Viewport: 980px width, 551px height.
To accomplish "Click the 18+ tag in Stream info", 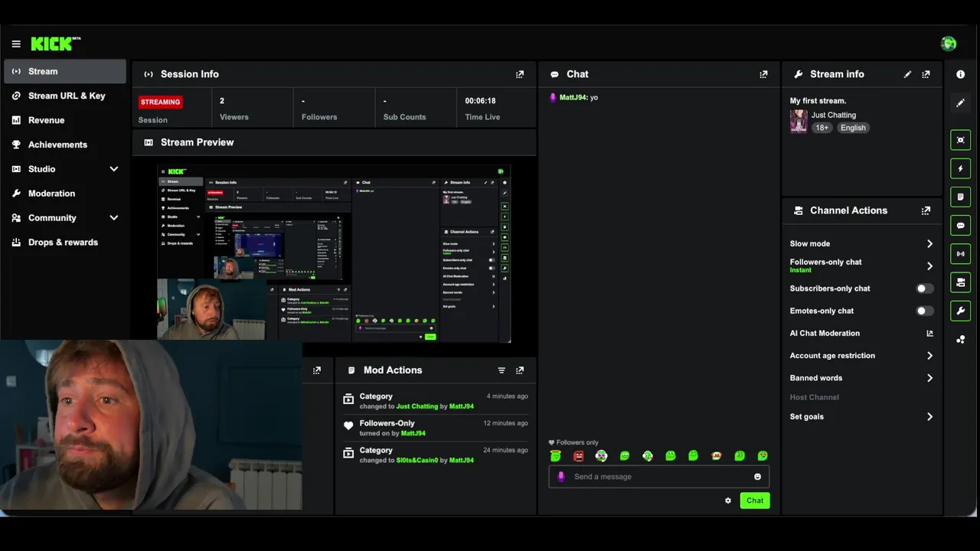I will (822, 128).
